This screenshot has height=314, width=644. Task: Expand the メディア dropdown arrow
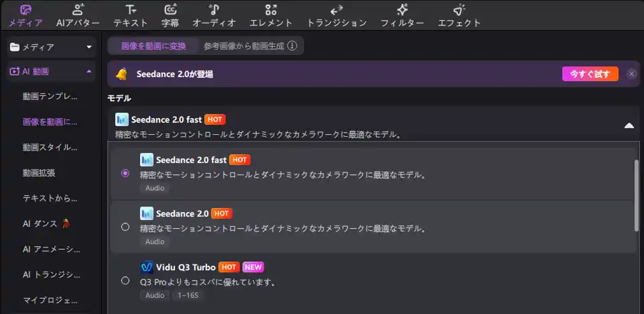coord(89,47)
